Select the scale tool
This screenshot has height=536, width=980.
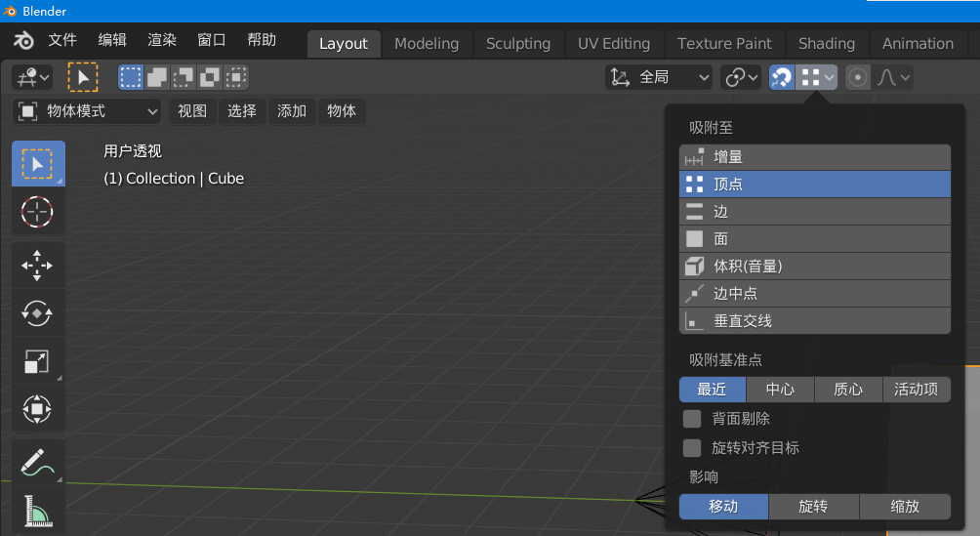37,361
